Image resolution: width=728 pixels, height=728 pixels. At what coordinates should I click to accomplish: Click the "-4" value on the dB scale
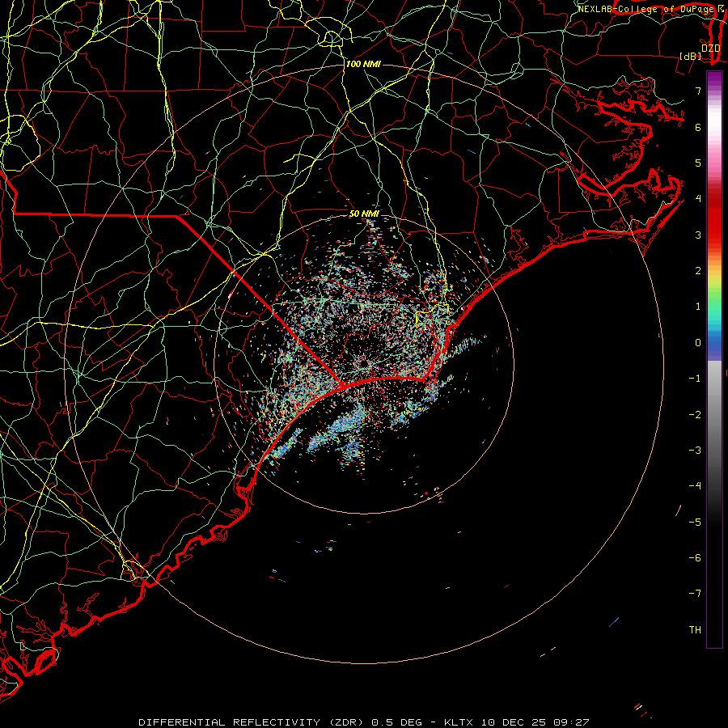click(x=695, y=486)
